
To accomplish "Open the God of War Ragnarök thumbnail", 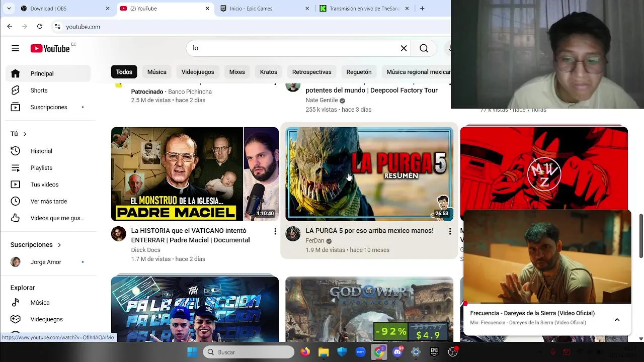I will pos(369,309).
